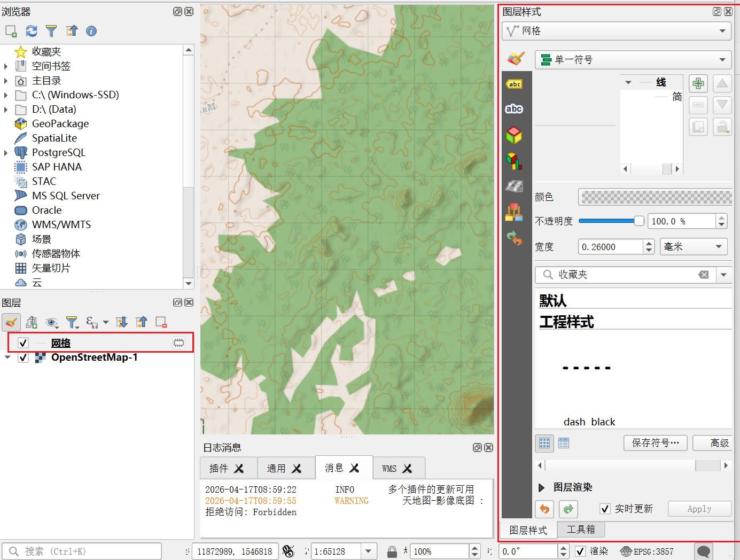Switch to the 插件 log tab
740x560 pixels.
point(227,469)
